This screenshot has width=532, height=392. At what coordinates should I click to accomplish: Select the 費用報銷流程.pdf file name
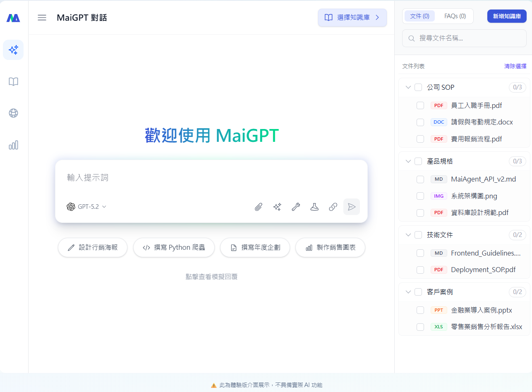click(477, 139)
